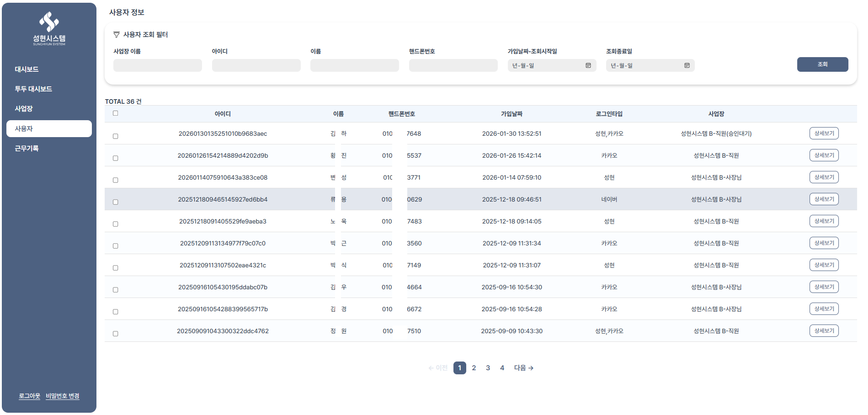The height and width of the screenshot is (415, 868).
Task: Click the 이전 previous page link
Action: [x=438, y=368]
